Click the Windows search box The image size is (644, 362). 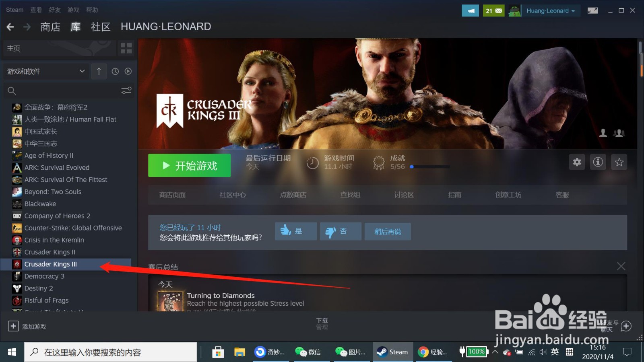click(x=111, y=352)
